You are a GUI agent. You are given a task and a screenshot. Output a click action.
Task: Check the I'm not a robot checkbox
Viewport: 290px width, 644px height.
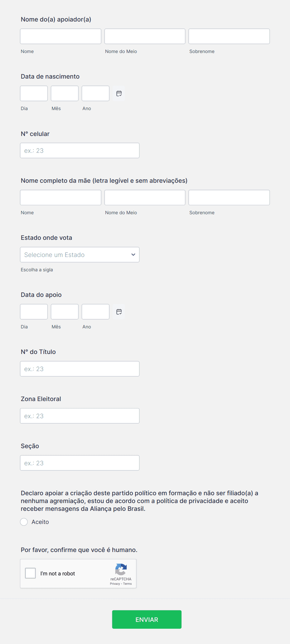pyautogui.click(x=30, y=573)
